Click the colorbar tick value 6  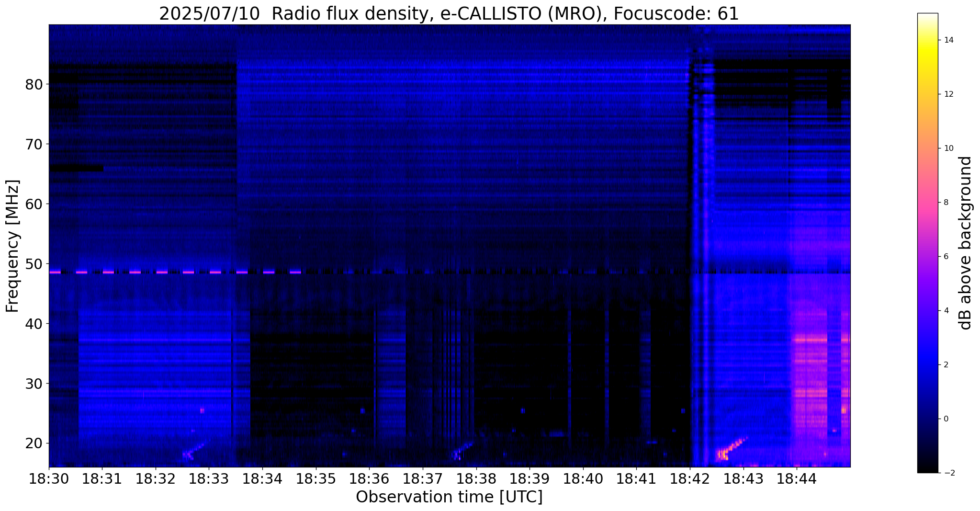click(946, 257)
